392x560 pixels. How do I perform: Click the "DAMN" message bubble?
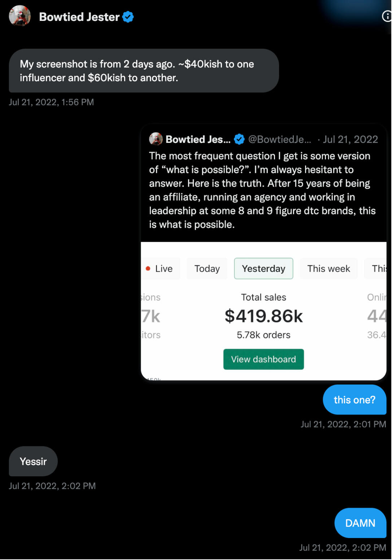point(360,523)
